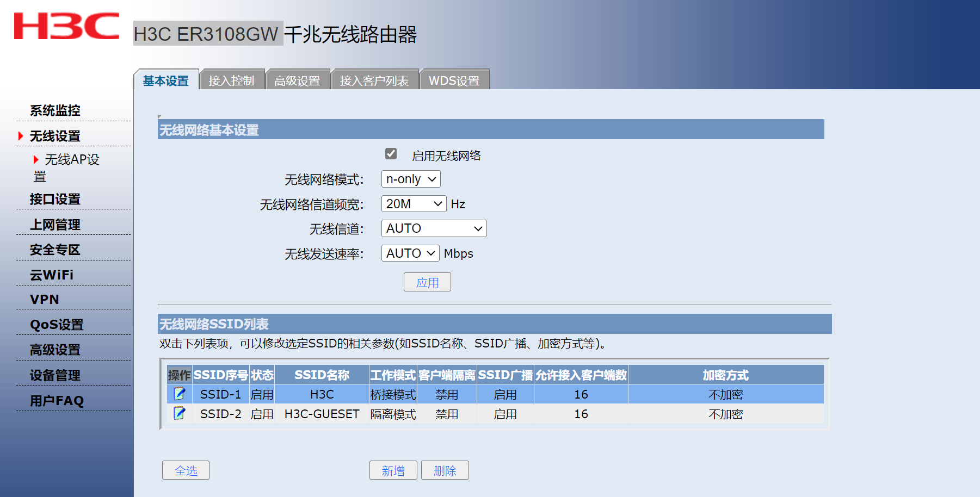Click the 状态 column header
980x497 pixels.
[262, 375]
